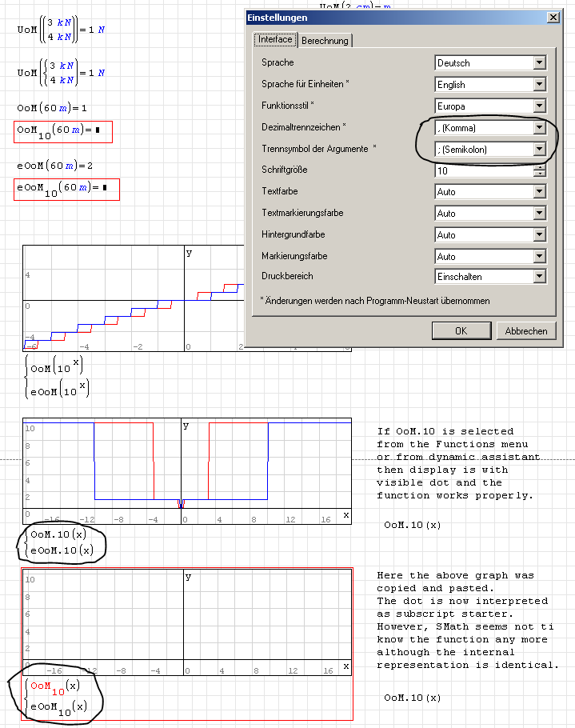575x728 pixels.
Task: Open the Funktionsstil dropdown
Action: point(540,106)
